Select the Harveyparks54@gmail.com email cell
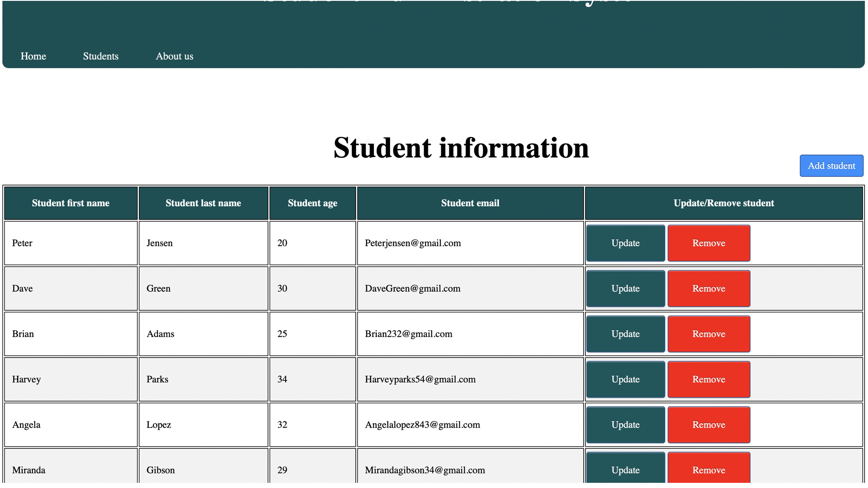868x488 pixels. (x=470, y=380)
